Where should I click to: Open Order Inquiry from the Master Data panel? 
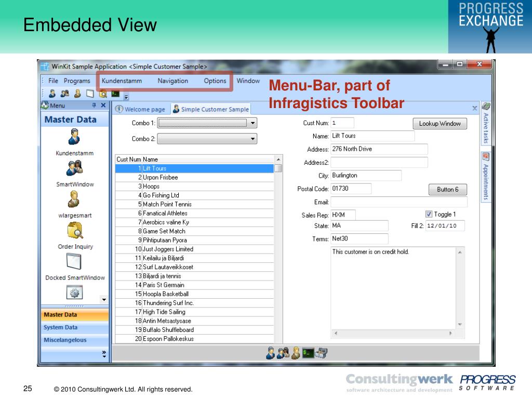click(x=75, y=236)
